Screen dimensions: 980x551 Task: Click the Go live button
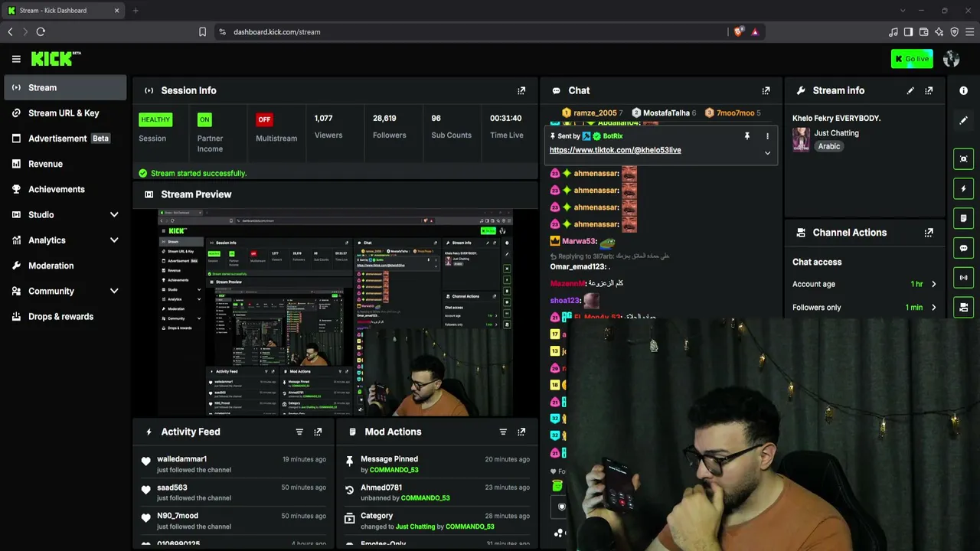(x=912, y=59)
